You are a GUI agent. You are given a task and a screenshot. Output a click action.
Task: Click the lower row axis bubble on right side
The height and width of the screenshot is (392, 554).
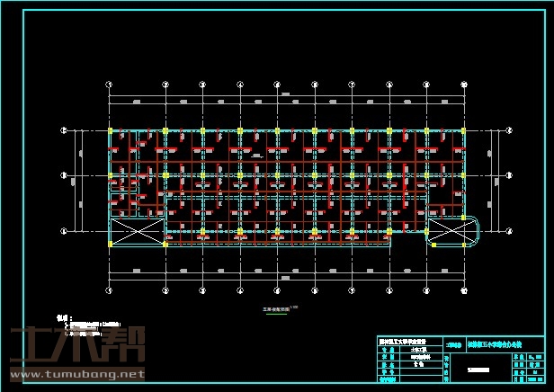[508, 230]
